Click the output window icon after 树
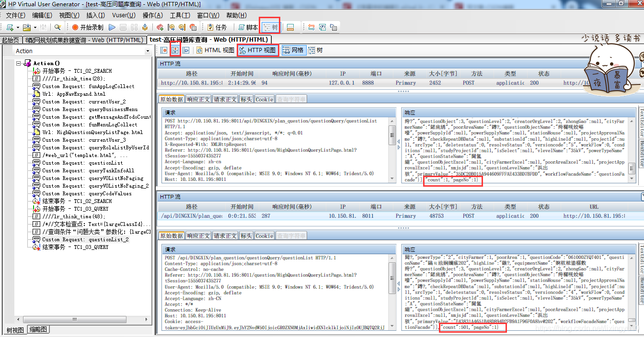Screen dimensions: 644x337 tap(290, 27)
